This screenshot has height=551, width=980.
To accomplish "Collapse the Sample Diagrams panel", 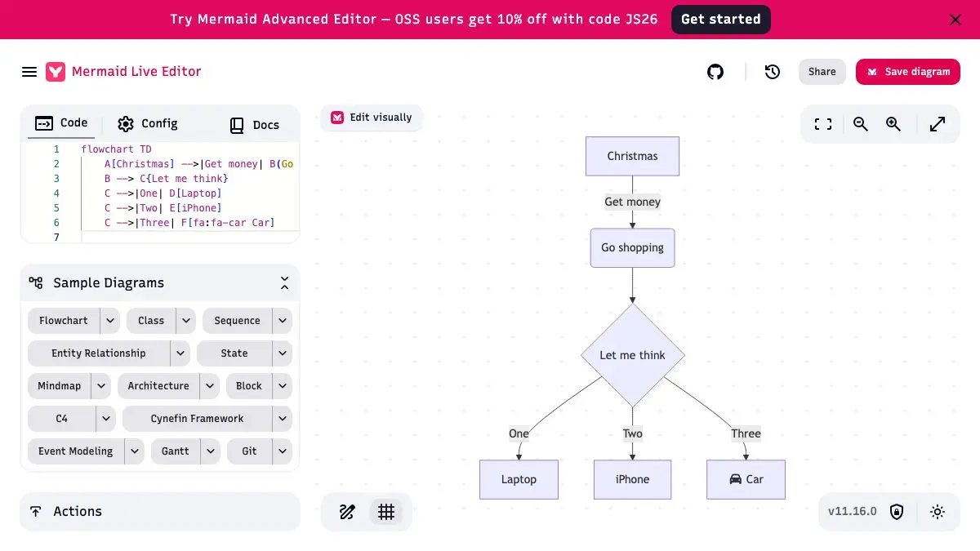I will [x=284, y=283].
